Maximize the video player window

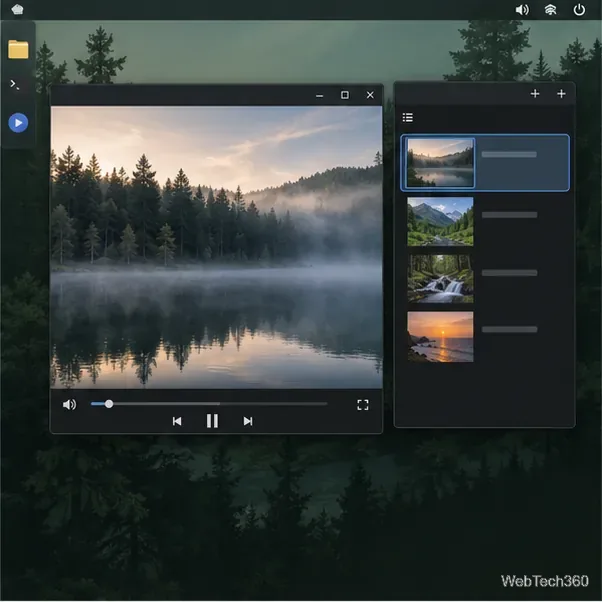point(345,95)
